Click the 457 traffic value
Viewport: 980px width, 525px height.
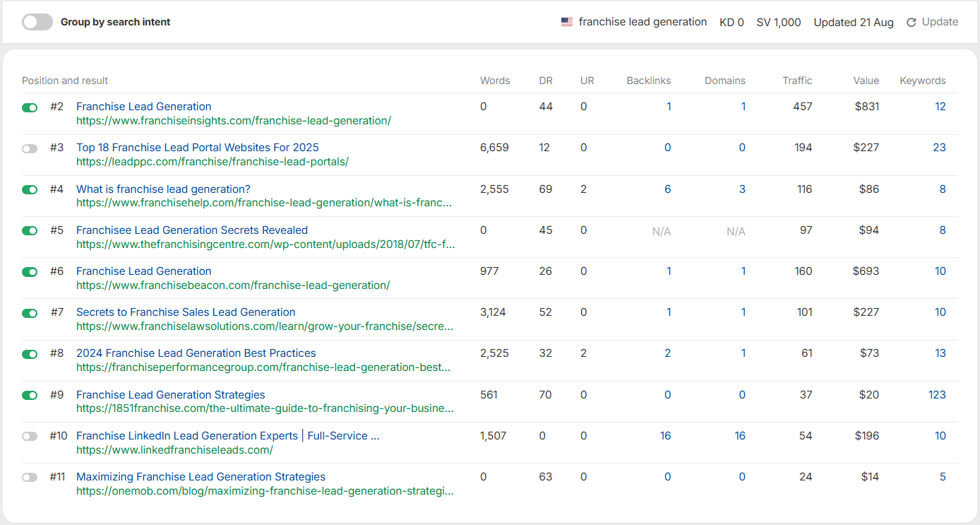(x=803, y=107)
